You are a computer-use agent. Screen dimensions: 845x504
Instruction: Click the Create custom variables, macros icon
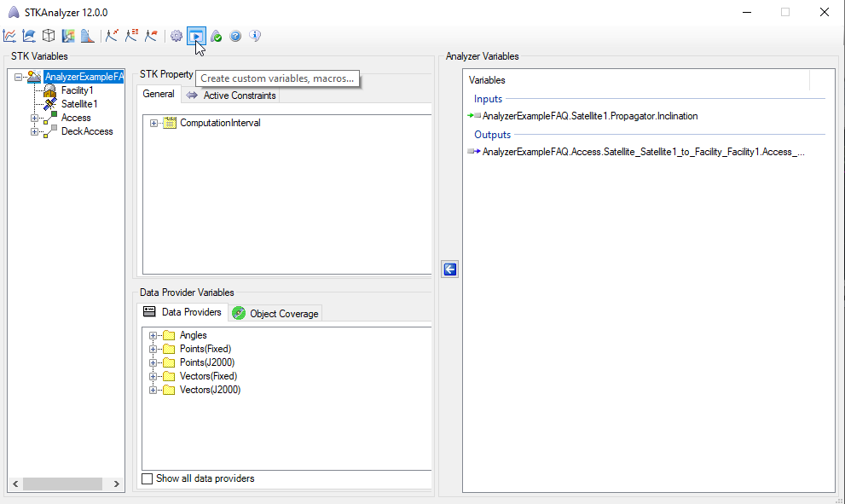click(196, 36)
